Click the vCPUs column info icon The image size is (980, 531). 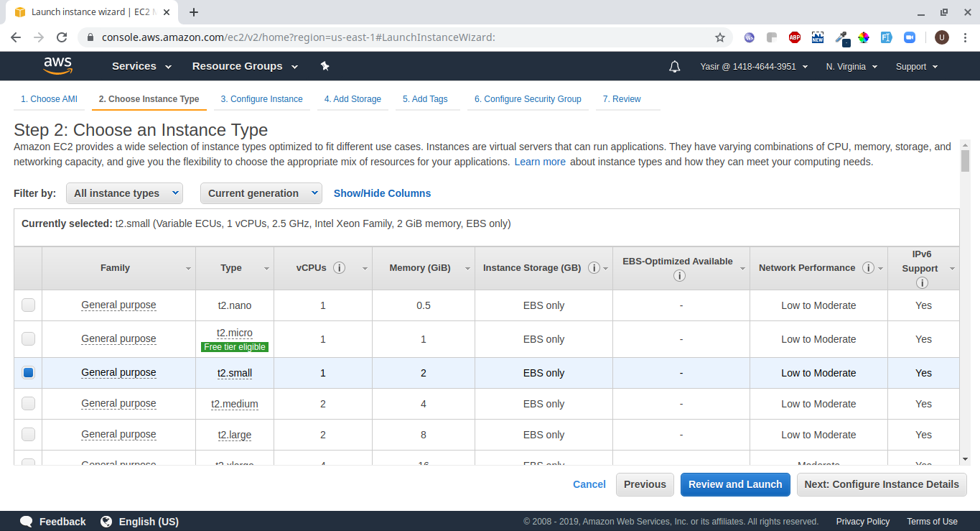click(x=340, y=268)
